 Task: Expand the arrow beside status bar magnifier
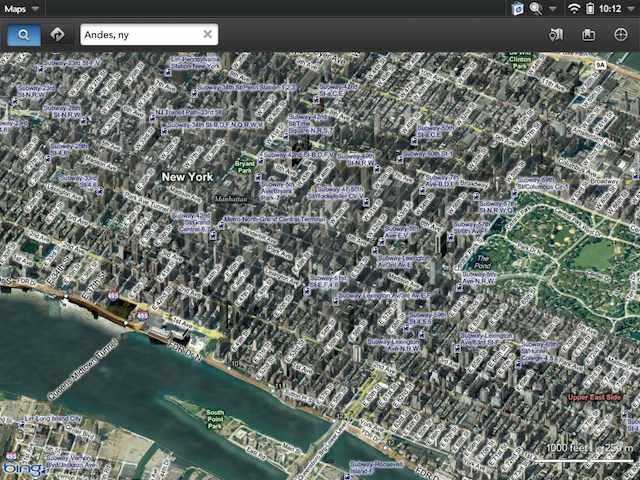(x=552, y=9)
